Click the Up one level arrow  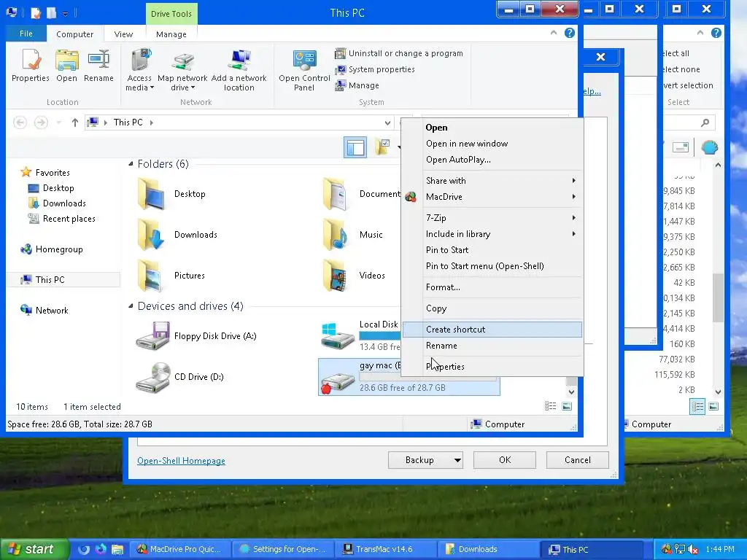[75, 122]
